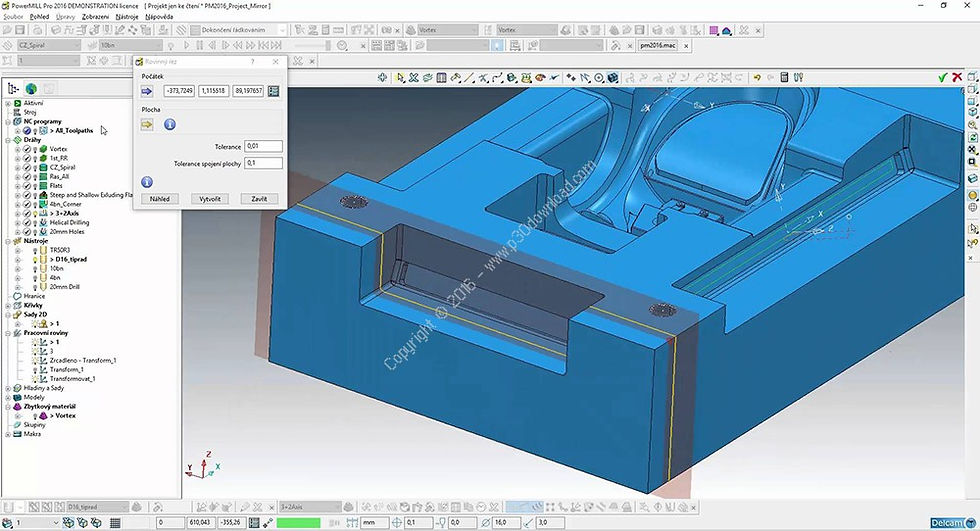Screen dimensions: 980x531
Task: Click the grid display icon in status bar
Action: click(x=115, y=522)
